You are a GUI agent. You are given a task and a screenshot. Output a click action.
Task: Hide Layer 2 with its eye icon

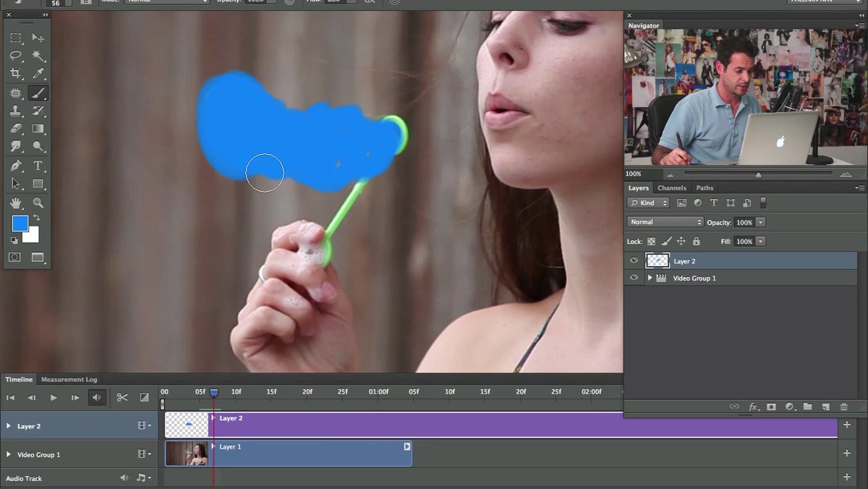(634, 261)
